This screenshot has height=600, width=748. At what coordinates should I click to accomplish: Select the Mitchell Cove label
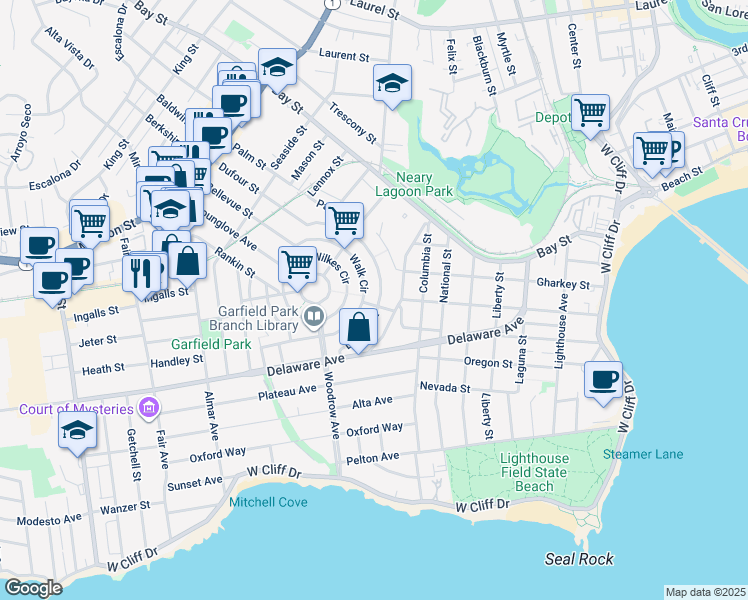pyautogui.click(x=268, y=502)
